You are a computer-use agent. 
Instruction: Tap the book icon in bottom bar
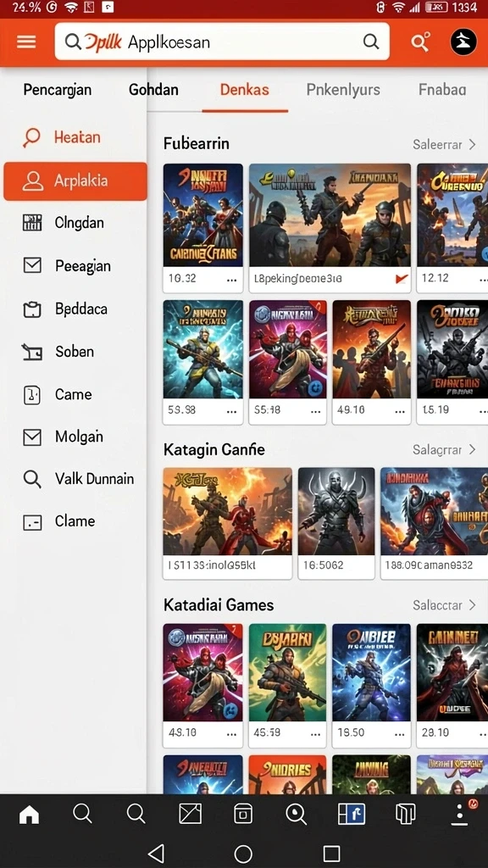click(406, 813)
